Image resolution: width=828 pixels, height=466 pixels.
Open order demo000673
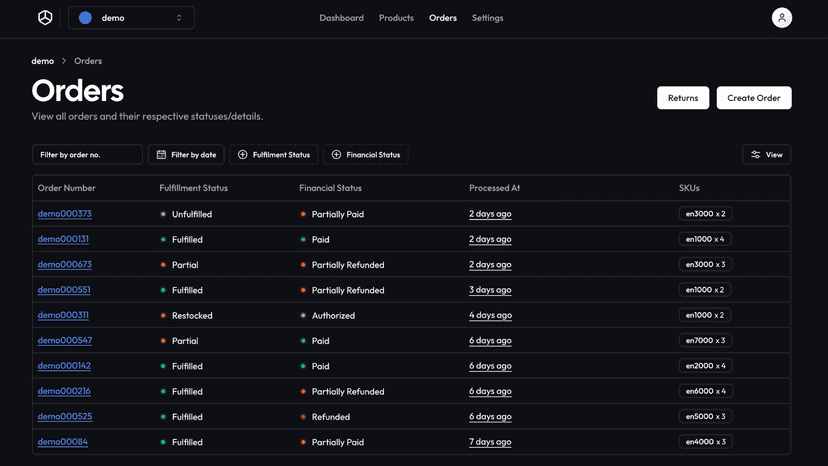point(64,264)
